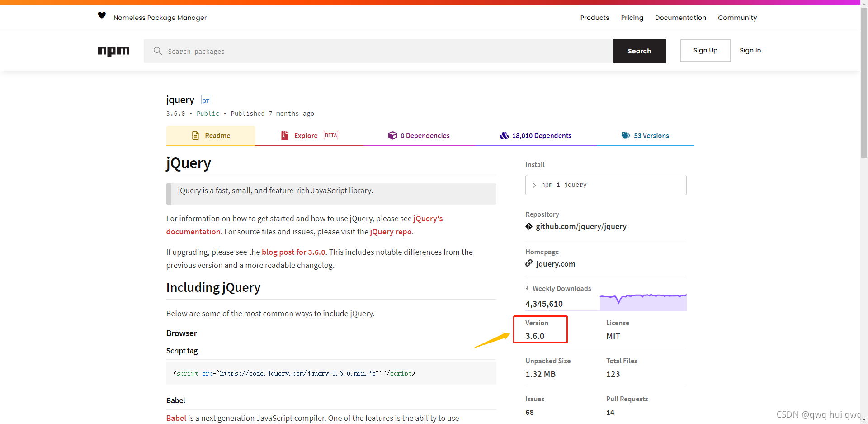This screenshot has width=868, height=424.
Task: Click the jquery package title
Action: click(180, 100)
